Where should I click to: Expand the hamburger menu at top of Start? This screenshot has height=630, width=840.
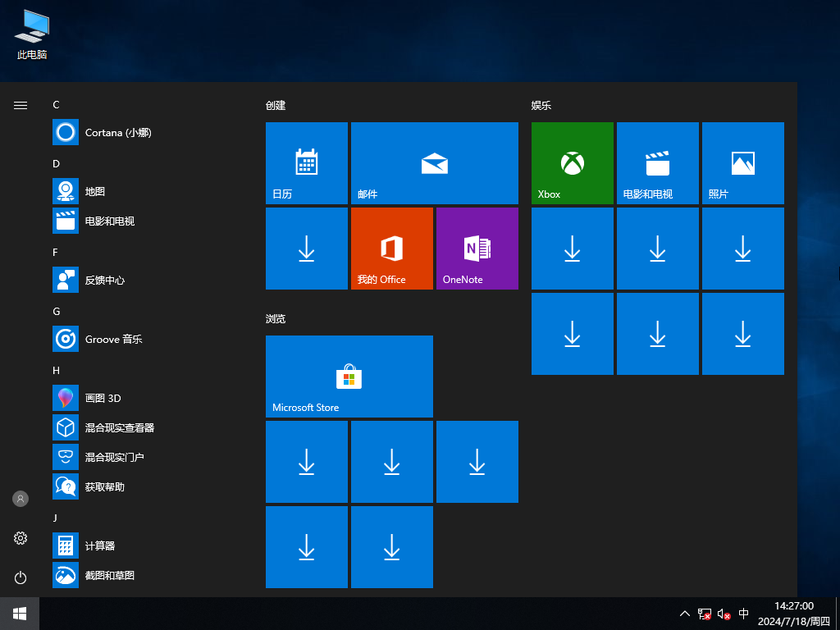[x=20, y=105]
